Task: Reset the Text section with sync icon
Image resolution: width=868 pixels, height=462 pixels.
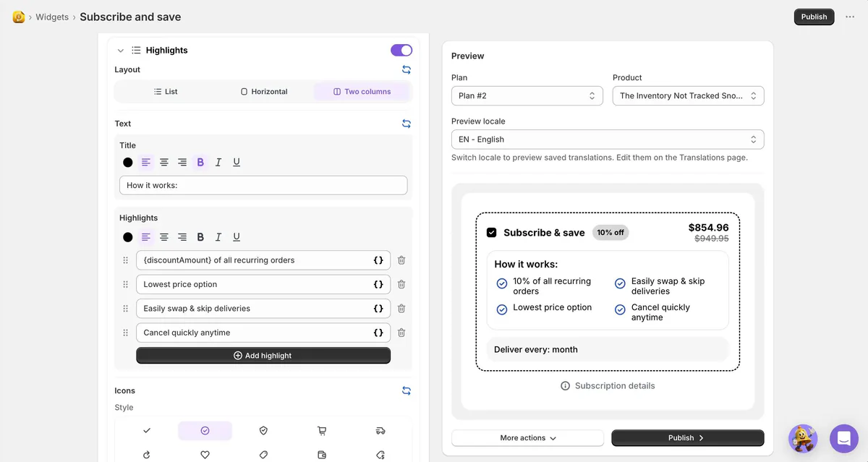Action: (407, 124)
